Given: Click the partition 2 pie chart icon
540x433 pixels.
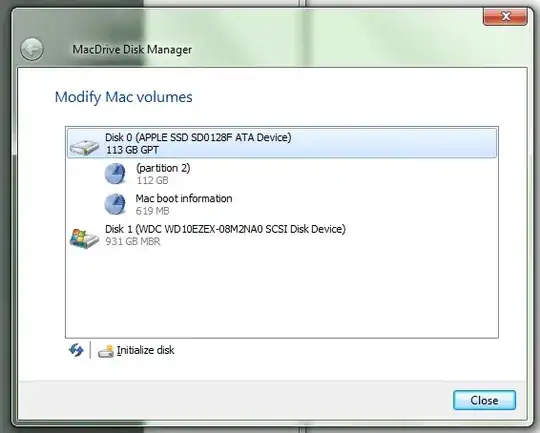Looking at the screenshot, I should coord(115,174).
